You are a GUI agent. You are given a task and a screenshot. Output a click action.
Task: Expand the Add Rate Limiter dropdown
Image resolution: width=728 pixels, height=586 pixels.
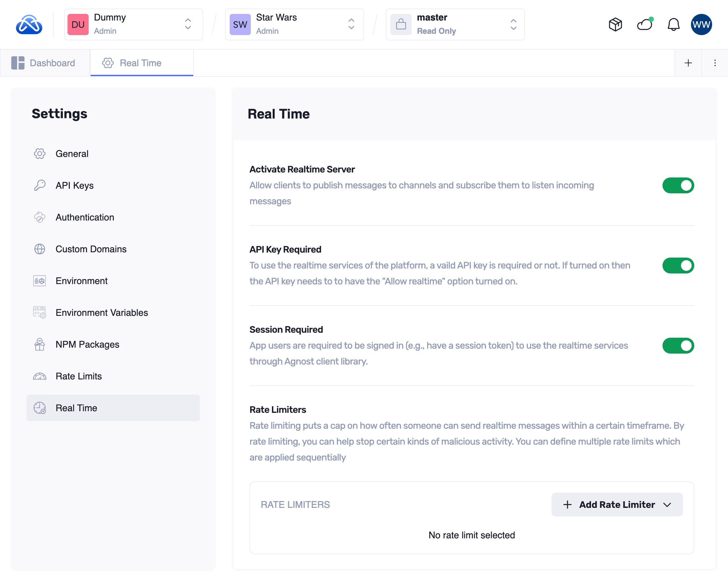tap(616, 504)
